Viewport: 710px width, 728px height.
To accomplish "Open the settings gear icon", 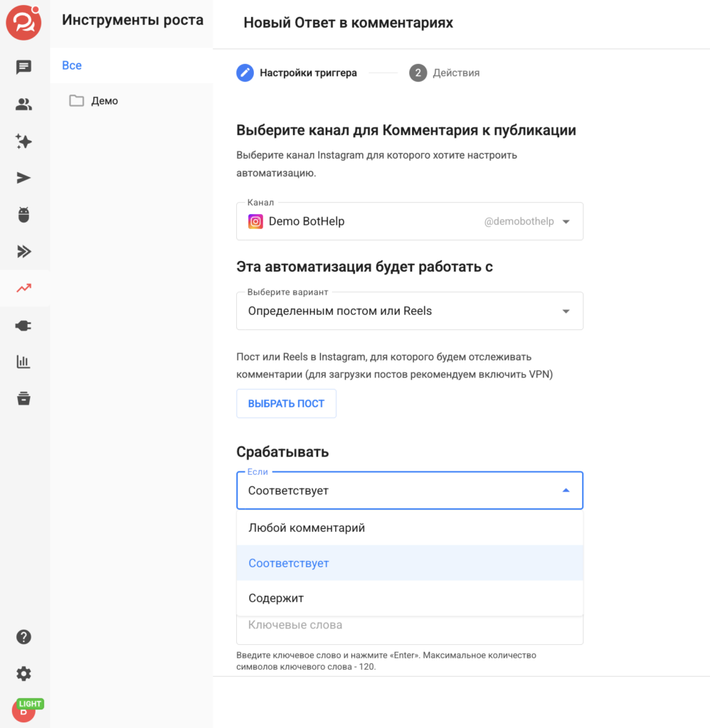I will [23, 674].
